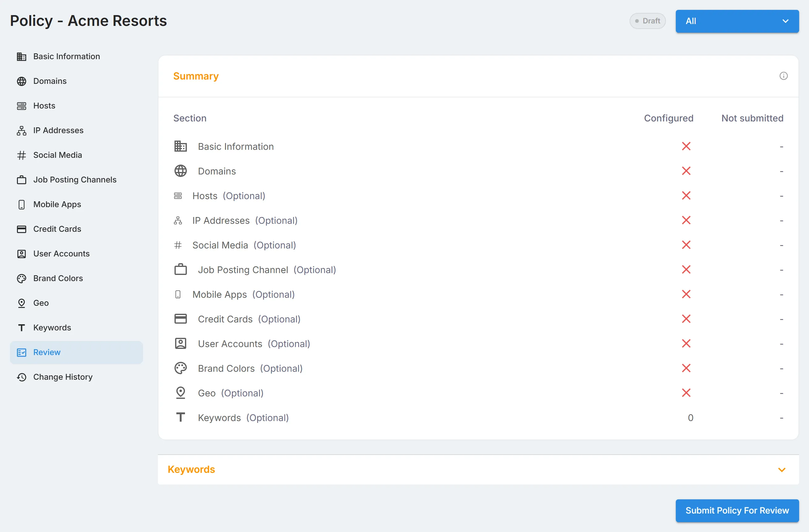Click Hosts (Optional) summary text
Image resolution: width=809 pixels, height=532 pixels.
pyautogui.click(x=229, y=196)
